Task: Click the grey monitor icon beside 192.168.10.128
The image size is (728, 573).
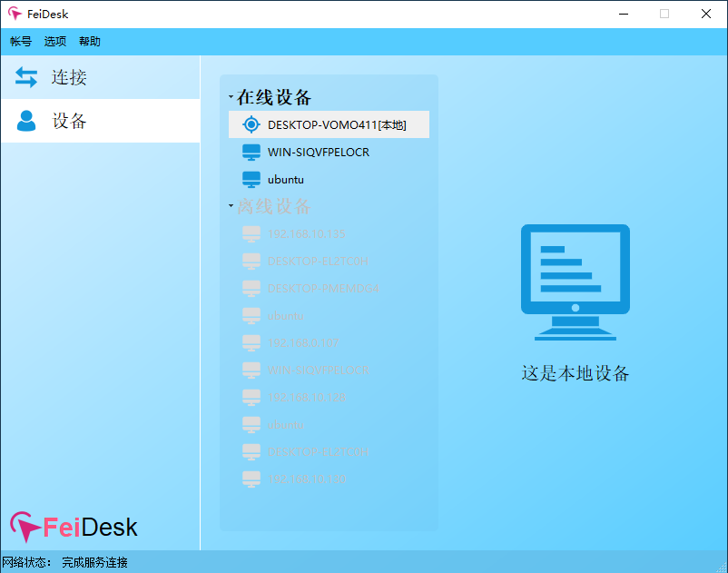Action: click(251, 398)
